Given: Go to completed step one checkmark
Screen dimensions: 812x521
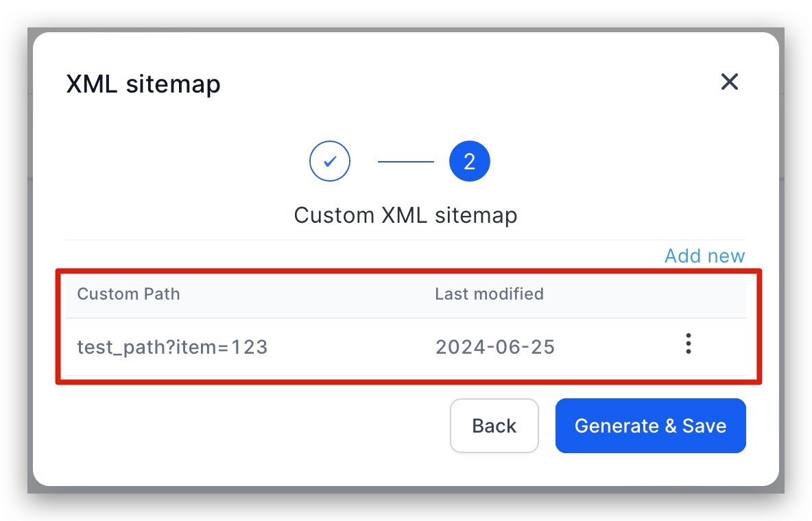Looking at the screenshot, I should (x=330, y=162).
